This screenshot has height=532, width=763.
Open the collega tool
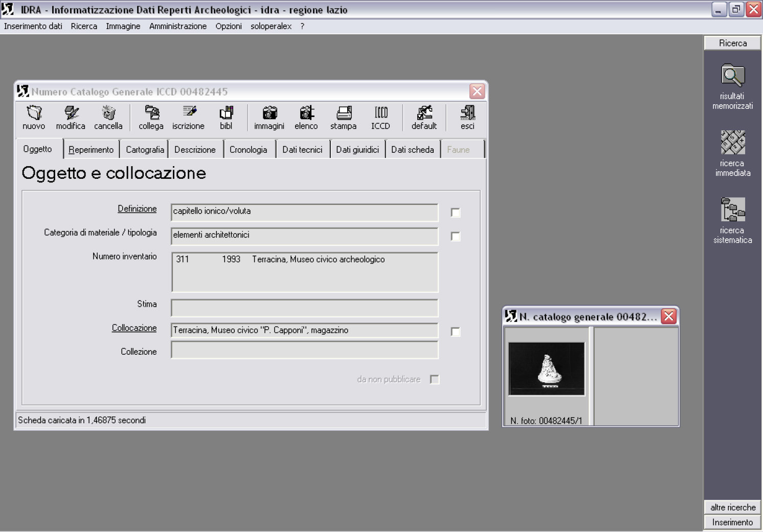coord(151,117)
